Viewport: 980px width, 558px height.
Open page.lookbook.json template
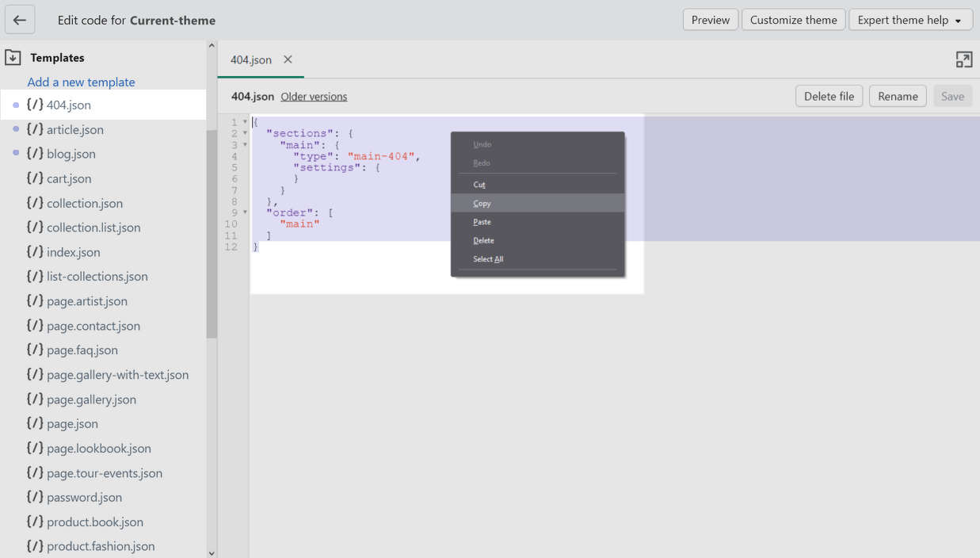[x=99, y=448]
